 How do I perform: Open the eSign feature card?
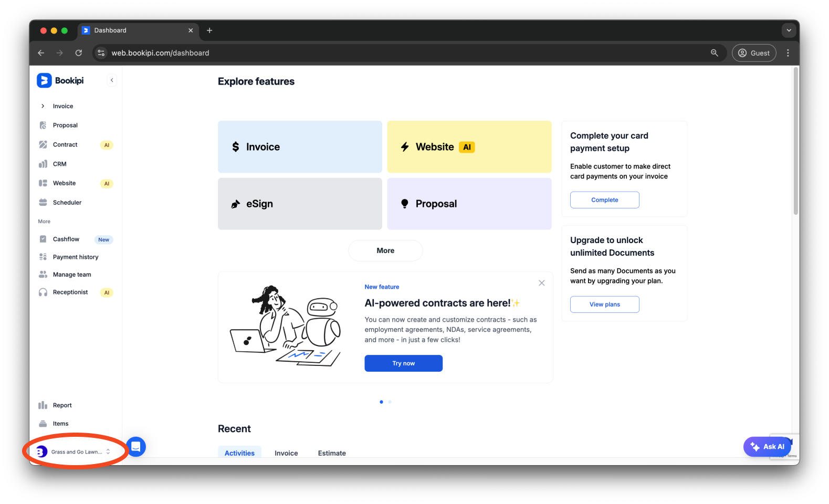coord(300,204)
